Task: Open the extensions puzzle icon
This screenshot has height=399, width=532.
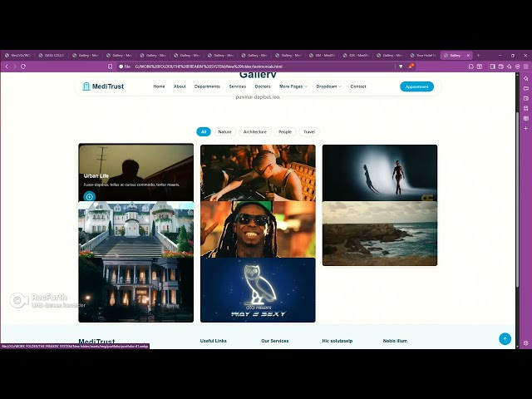Action: tap(471, 66)
